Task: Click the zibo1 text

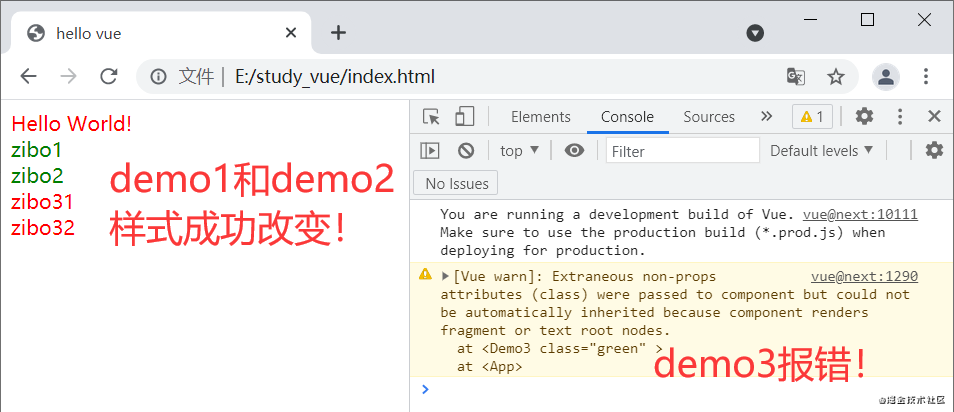Action: pyautogui.click(x=37, y=150)
